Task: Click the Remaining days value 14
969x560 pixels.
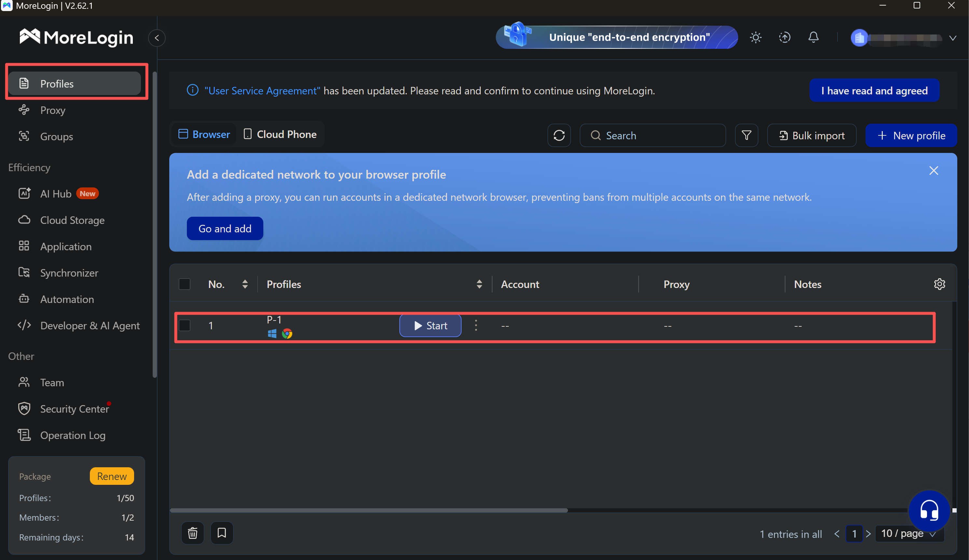Action: point(130,537)
